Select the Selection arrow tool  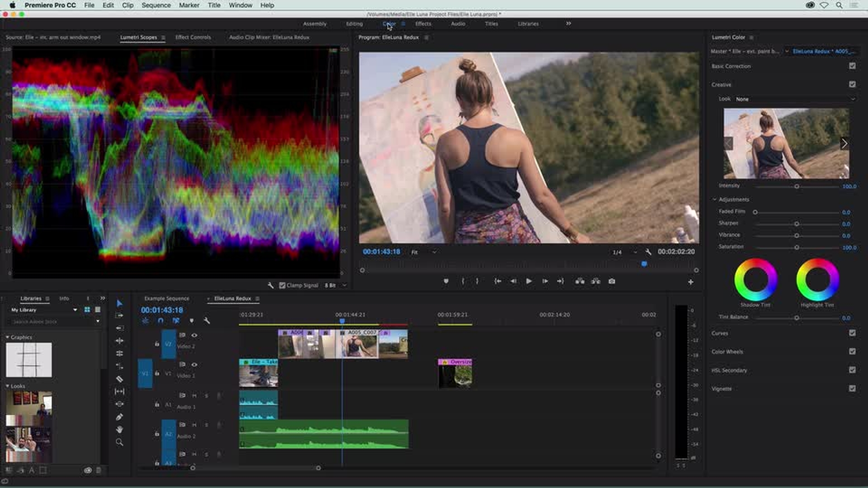tap(119, 304)
